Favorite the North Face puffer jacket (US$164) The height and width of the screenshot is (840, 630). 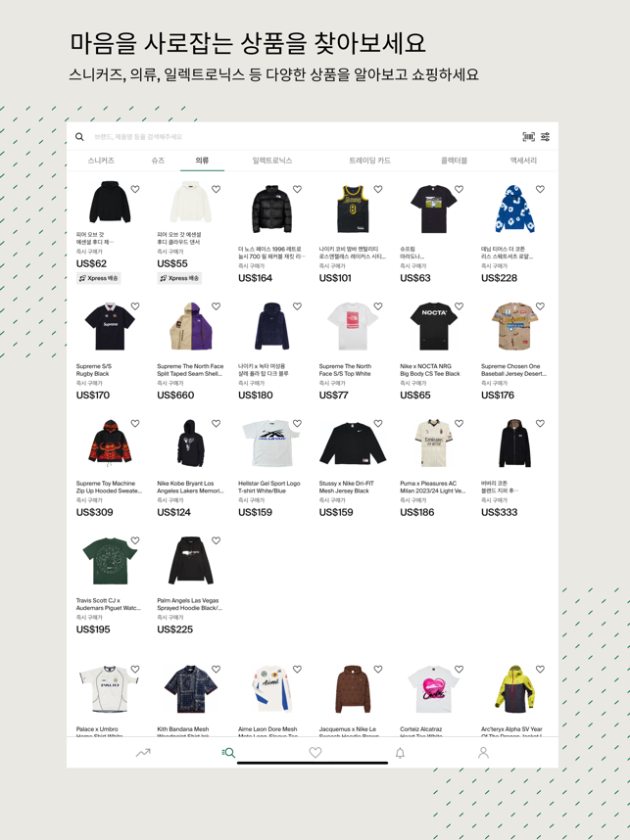297,189
